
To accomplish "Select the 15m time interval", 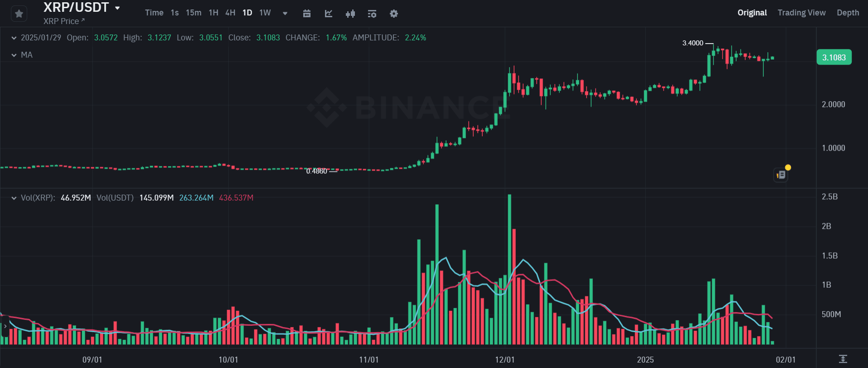I will (194, 13).
